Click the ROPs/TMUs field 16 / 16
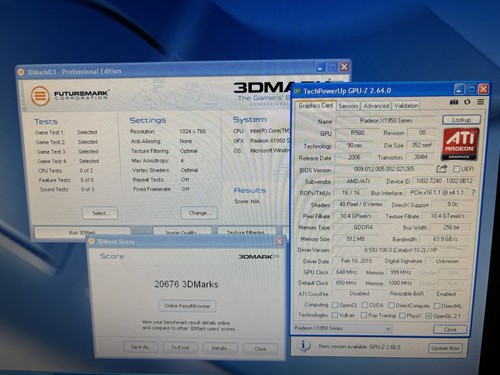The height and width of the screenshot is (375, 500). click(351, 193)
